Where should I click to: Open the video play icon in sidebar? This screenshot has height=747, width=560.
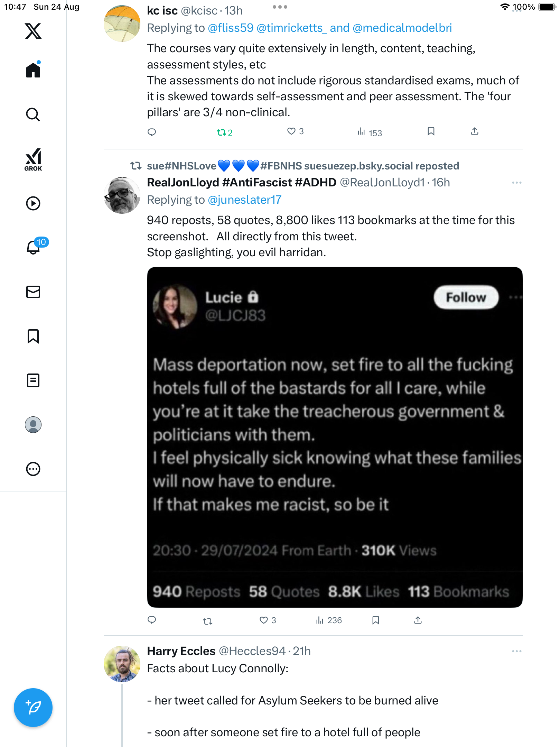[33, 203]
